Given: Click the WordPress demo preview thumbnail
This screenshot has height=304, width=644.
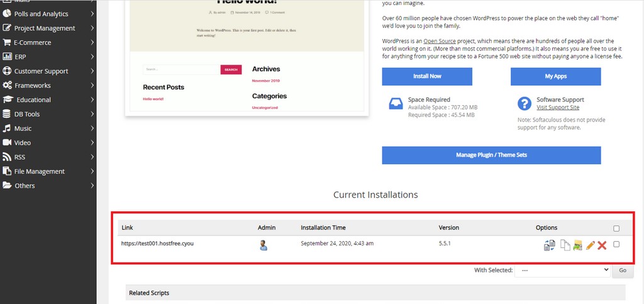Looking at the screenshot, I should click(247, 57).
